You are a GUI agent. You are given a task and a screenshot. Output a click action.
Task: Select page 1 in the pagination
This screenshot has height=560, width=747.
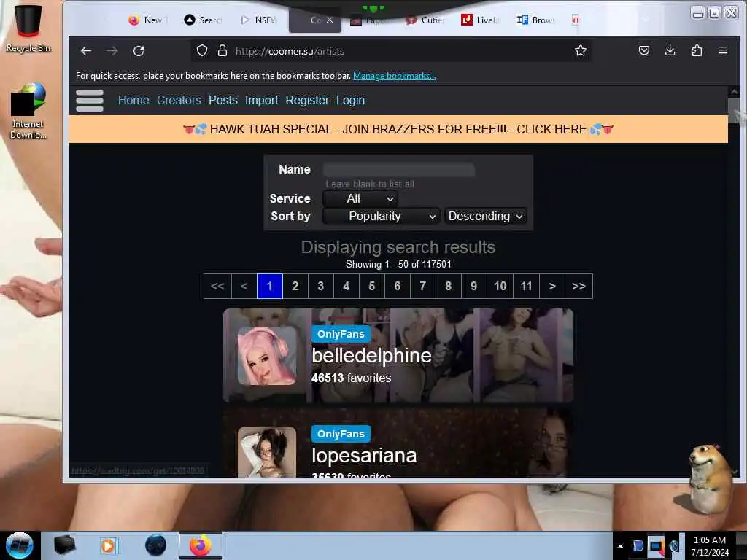270,286
